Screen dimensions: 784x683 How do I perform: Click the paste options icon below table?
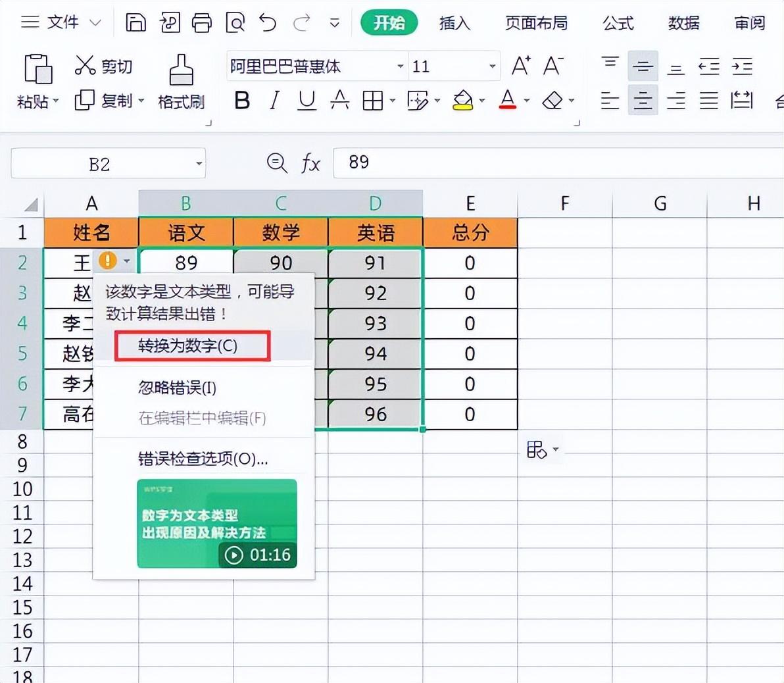click(x=537, y=449)
